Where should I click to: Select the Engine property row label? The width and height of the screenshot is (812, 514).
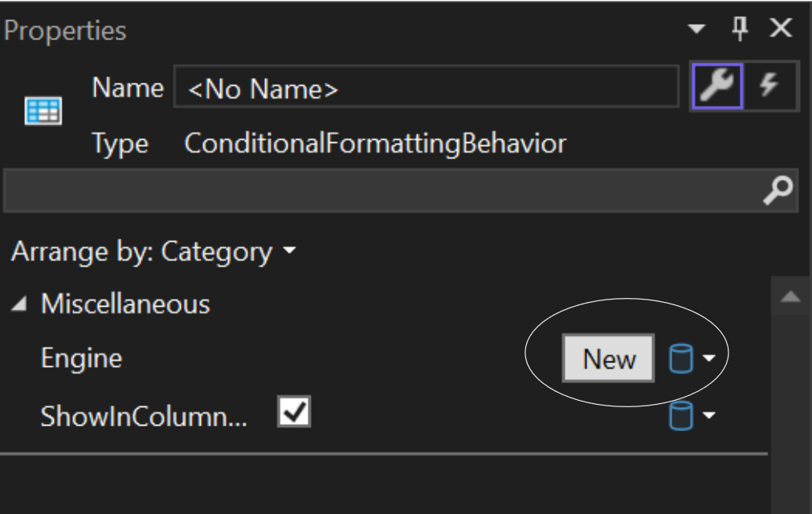click(82, 358)
